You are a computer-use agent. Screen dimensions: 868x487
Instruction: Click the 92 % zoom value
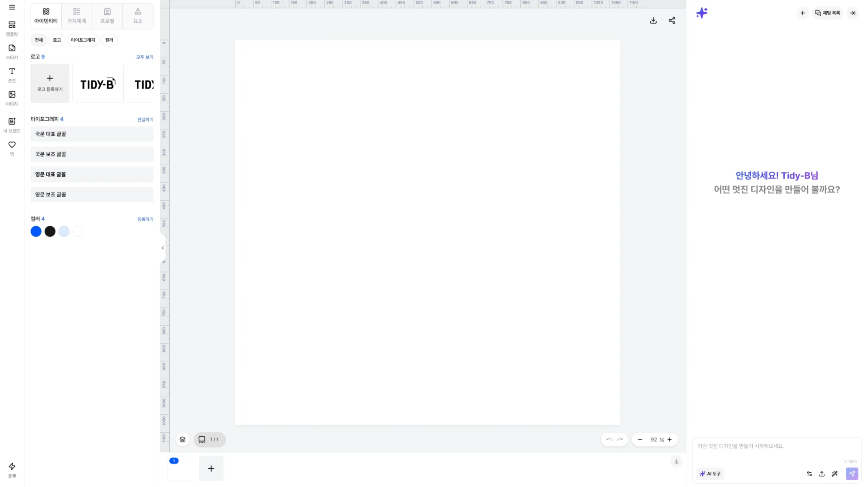pyautogui.click(x=657, y=440)
